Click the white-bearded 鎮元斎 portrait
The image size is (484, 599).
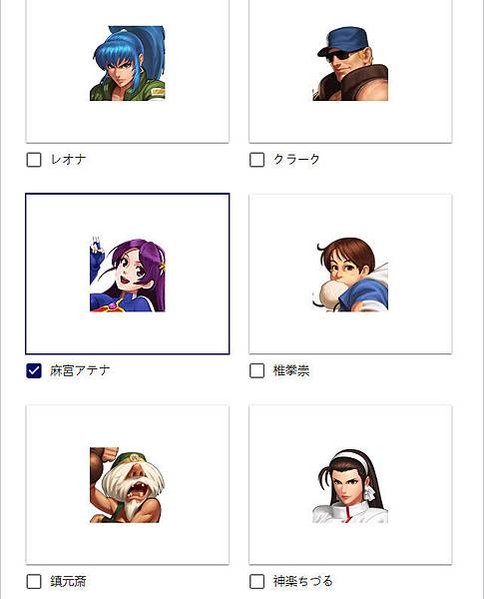click(x=128, y=485)
